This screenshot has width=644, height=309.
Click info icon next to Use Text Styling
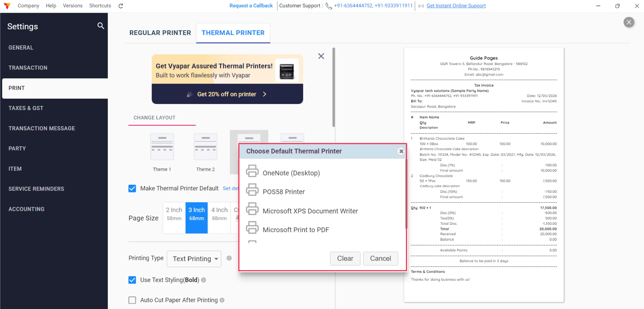tap(204, 280)
